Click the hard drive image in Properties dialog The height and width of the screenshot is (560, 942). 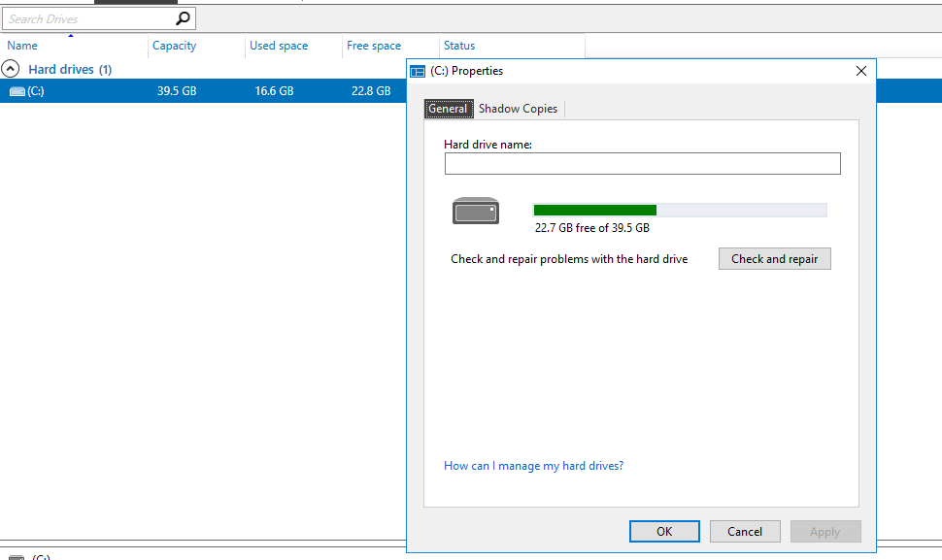[x=476, y=211]
